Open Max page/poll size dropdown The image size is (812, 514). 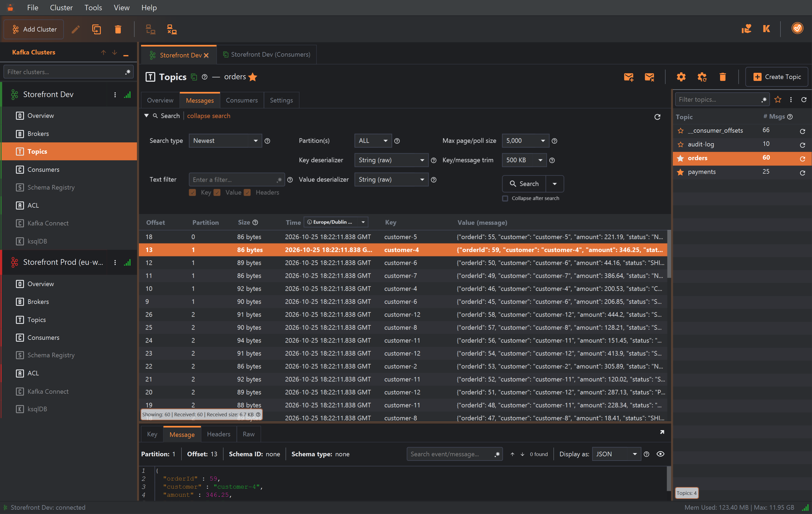pos(525,141)
